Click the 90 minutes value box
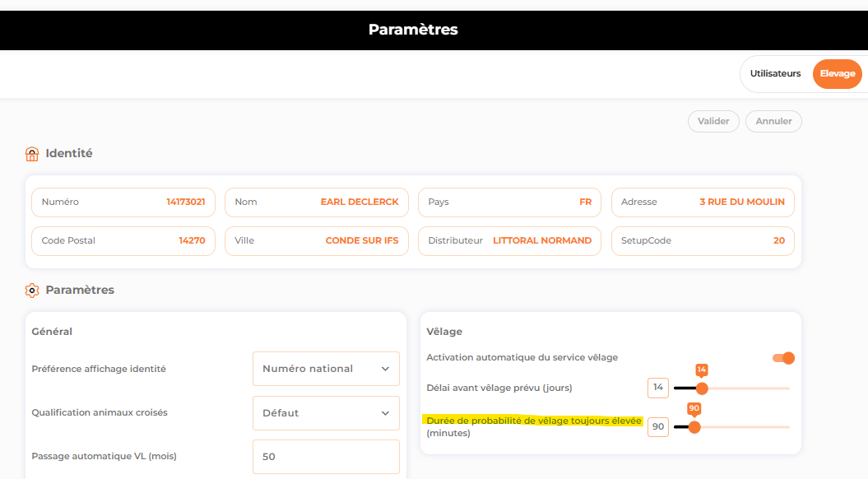Viewport: 868px width, 479px height. click(x=658, y=426)
